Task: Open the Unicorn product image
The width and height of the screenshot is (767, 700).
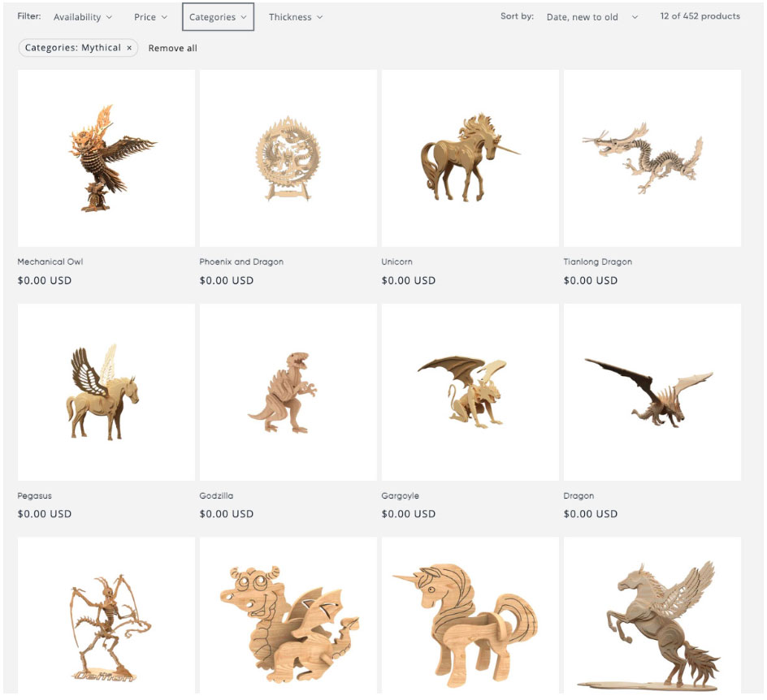Action: pyautogui.click(x=470, y=158)
